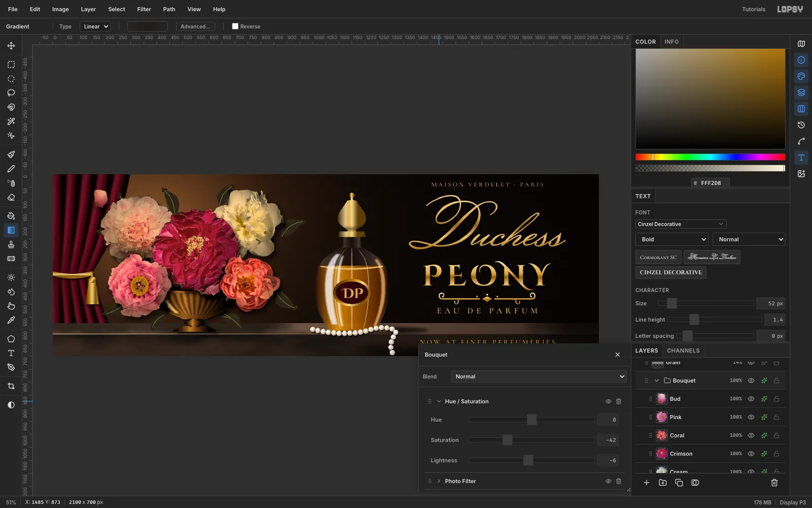Select the Clone Stamp tool

click(11, 244)
